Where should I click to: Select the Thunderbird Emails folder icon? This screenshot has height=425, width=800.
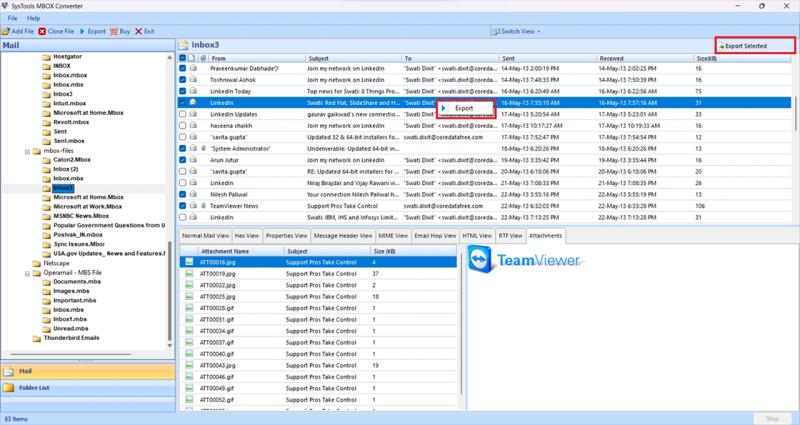[37, 338]
